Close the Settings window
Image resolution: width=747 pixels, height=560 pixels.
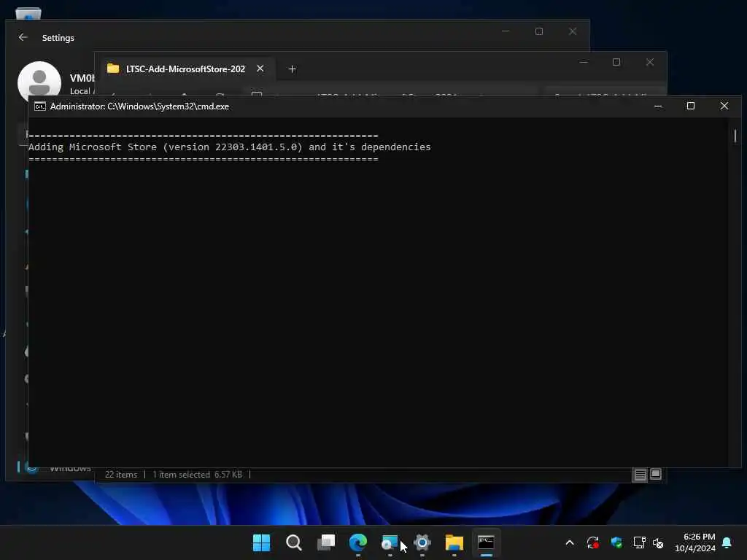point(573,31)
